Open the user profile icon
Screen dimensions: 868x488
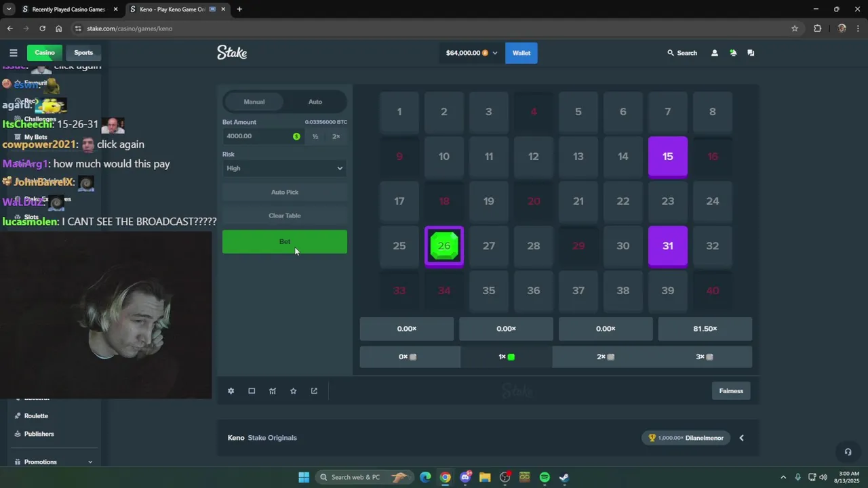tap(714, 53)
